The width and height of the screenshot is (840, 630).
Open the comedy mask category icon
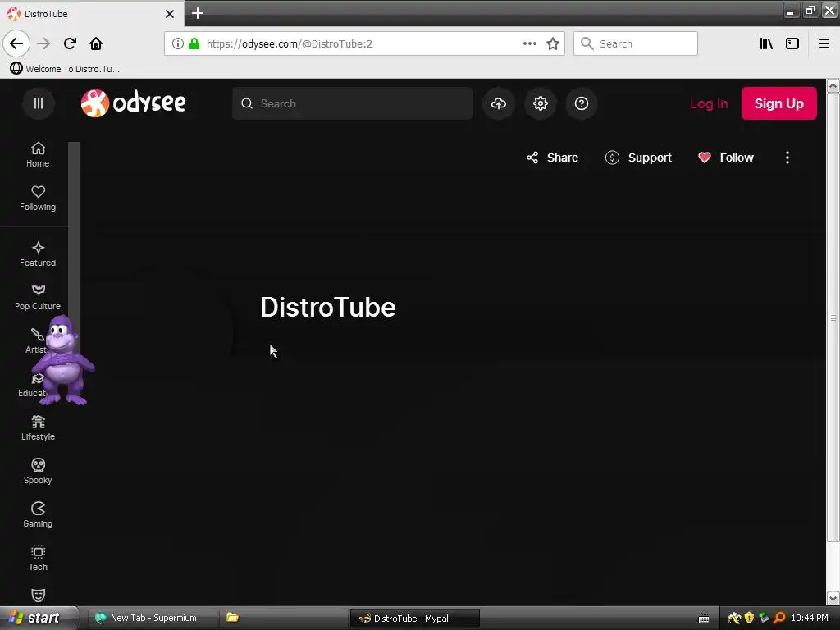click(x=38, y=596)
